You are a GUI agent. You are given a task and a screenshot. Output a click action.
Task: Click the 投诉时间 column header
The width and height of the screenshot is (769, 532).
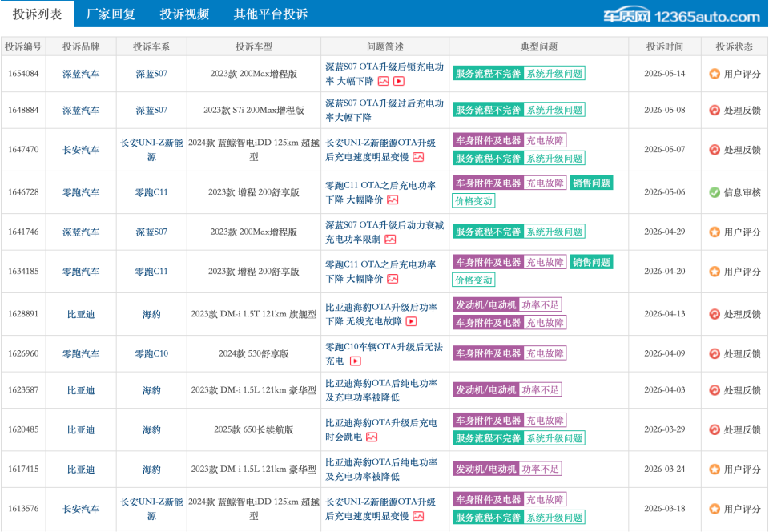665,46
